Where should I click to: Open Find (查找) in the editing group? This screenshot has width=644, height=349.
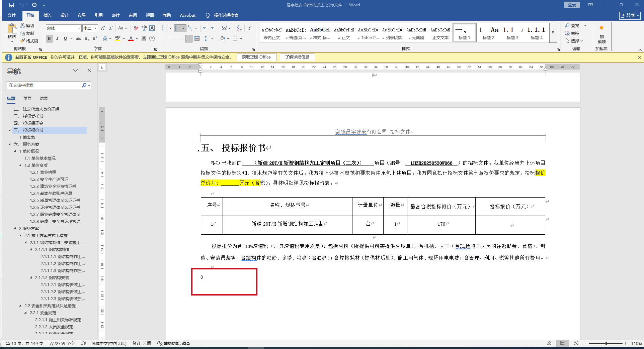click(572, 25)
